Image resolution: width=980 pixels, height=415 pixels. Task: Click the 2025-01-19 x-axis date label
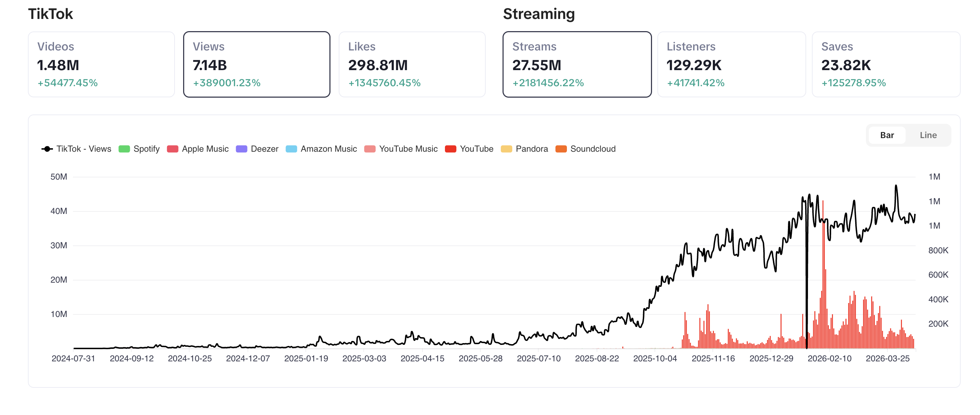(306, 358)
